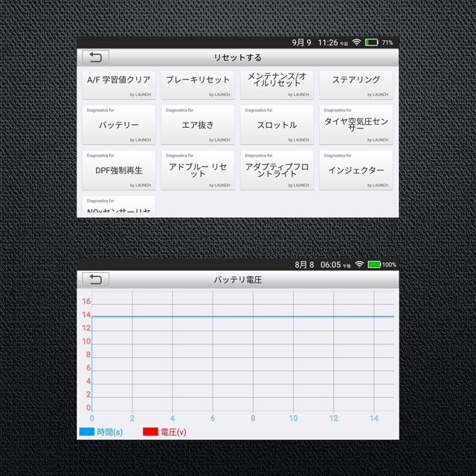476x476 pixels.
Task: Select バッテリー diagnostics tile
Action: [119, 125]
